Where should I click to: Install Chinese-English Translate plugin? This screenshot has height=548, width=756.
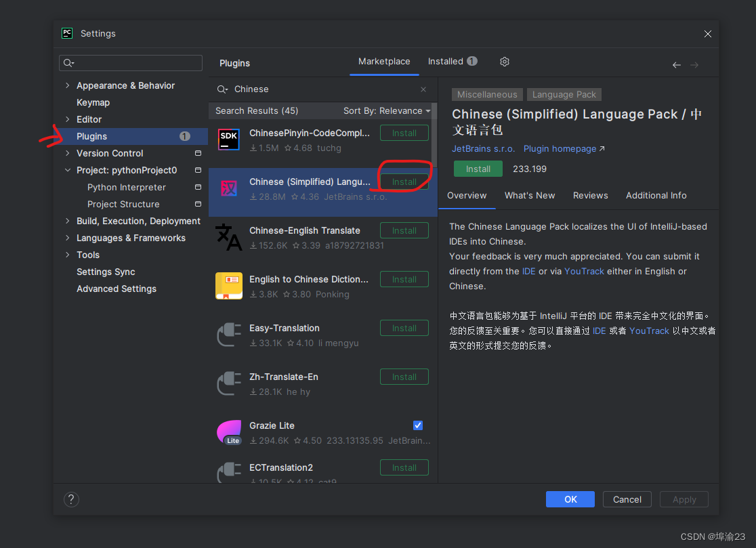pos(404,230)
